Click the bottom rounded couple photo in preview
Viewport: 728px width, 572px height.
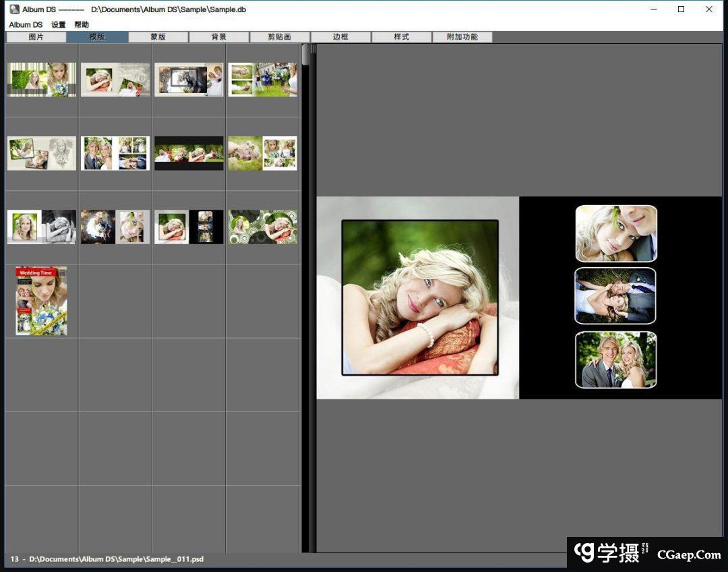click(615, 360)
